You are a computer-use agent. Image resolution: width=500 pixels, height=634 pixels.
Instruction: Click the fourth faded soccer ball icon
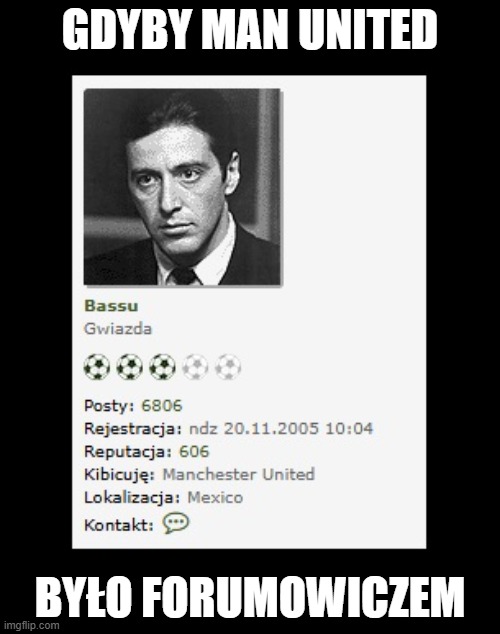195,367
